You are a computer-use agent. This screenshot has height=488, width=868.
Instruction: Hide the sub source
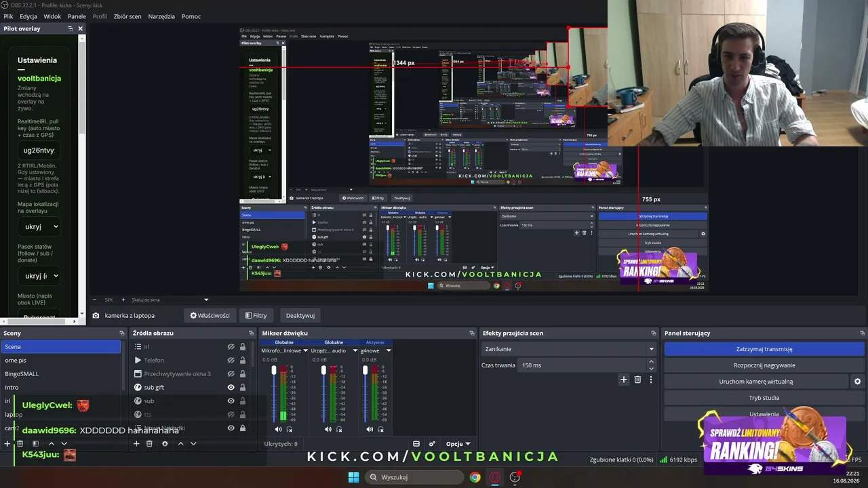(x=231, y=401)
